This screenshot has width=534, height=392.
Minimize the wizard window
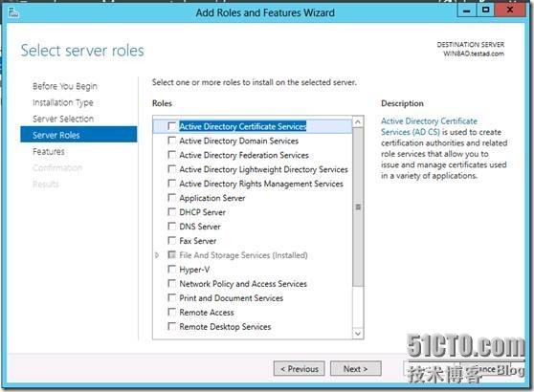point(467,11)
